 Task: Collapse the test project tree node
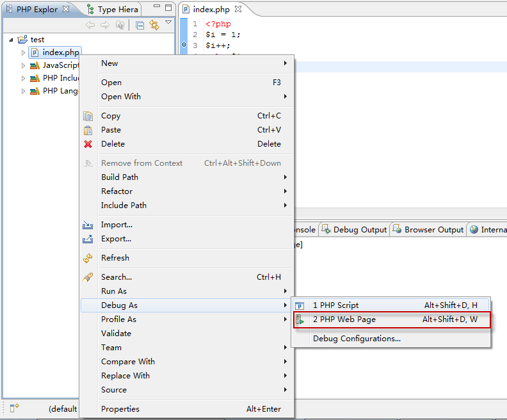click(12, 40)
